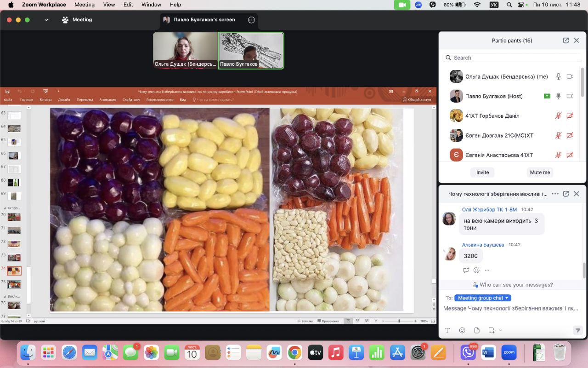The height and width of the screenshot is (368, 588).
Task: Open the keyboard input source menu УК
Action: click(494, 5)
